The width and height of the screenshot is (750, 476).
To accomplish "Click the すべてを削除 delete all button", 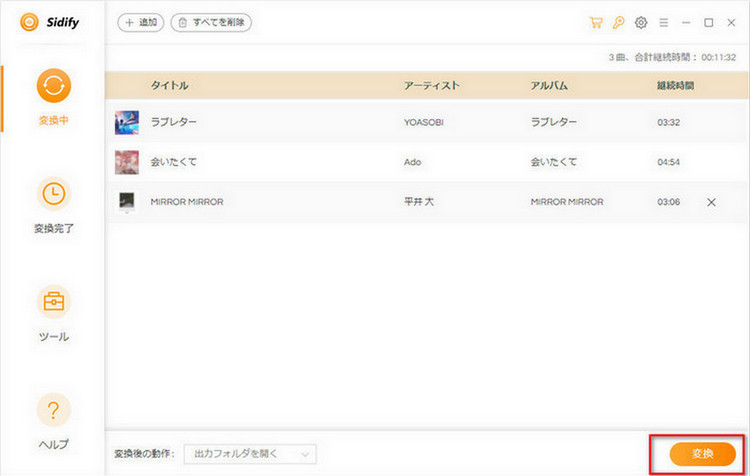I will [x=211, y=22].
